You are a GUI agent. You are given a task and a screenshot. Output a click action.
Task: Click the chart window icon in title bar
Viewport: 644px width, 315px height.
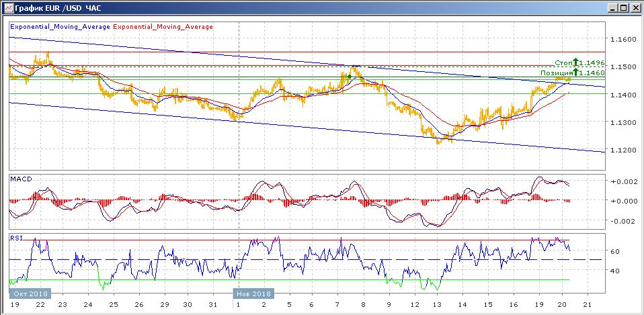(7, 8)
